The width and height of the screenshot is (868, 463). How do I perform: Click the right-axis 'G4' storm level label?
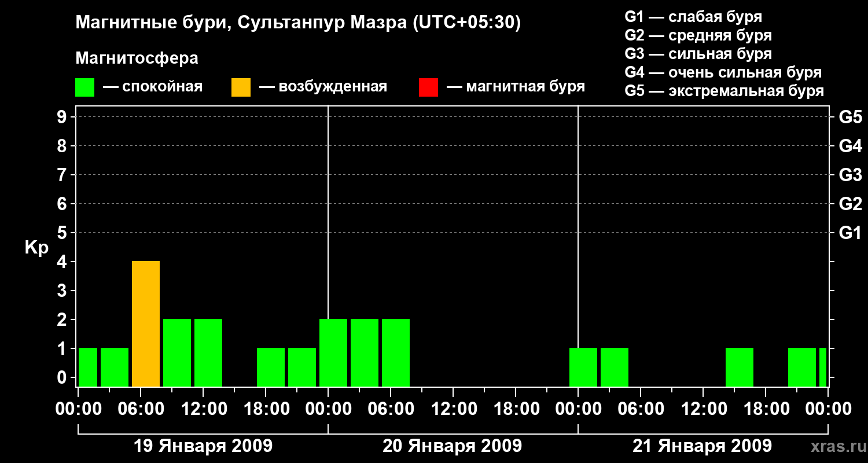[x=850, y=146]
